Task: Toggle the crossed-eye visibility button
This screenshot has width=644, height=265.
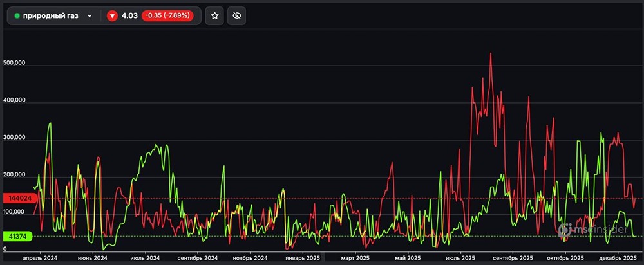Action: point(236,16)
